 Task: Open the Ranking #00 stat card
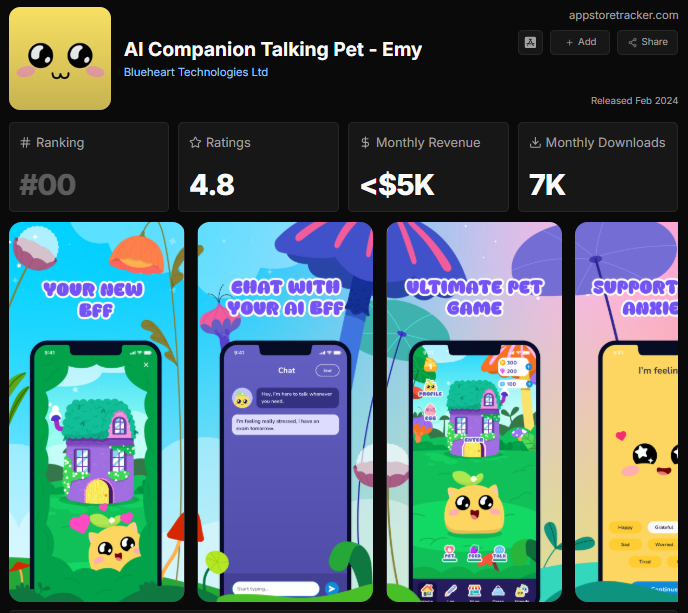click(89, 167)
